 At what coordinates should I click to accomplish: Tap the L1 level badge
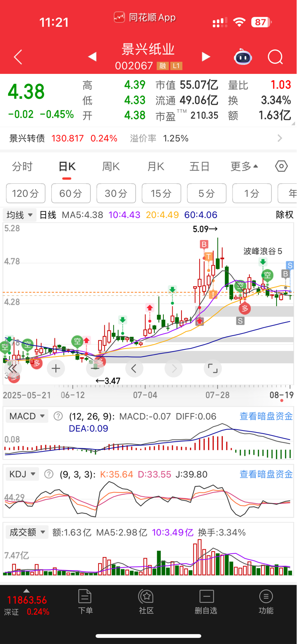click(x=176, y=66)
